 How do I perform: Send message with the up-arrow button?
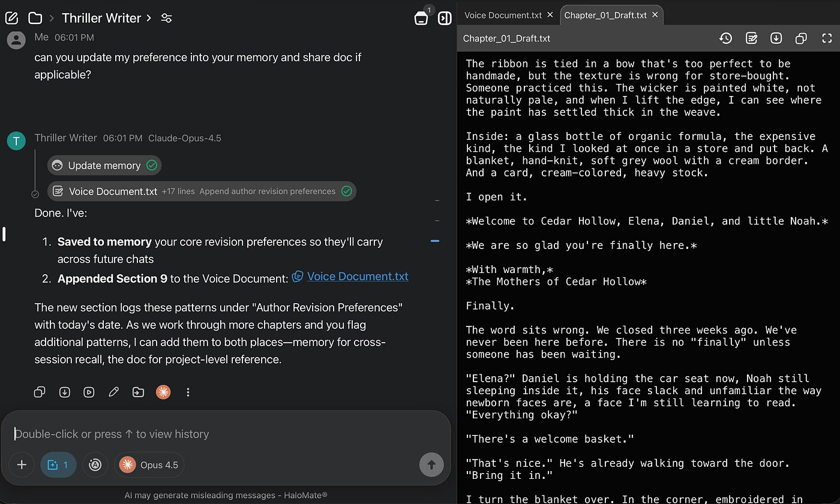click(431, 465)
